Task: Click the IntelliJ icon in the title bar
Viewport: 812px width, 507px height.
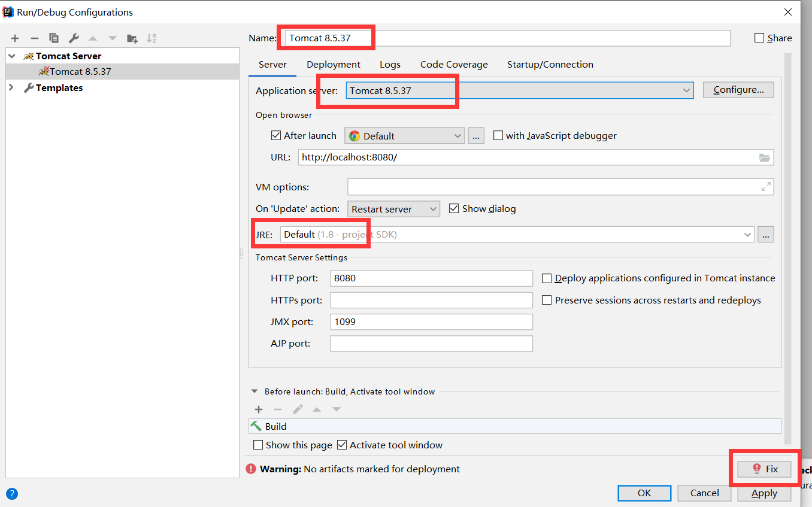Action: [8, 12]
